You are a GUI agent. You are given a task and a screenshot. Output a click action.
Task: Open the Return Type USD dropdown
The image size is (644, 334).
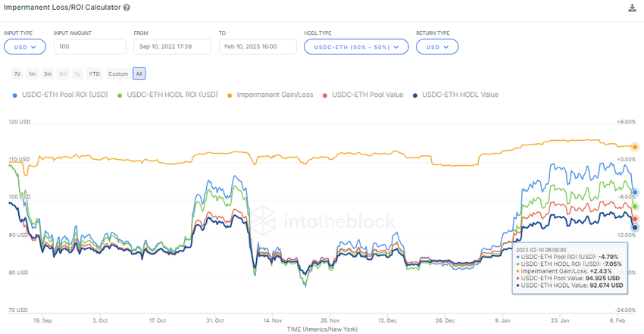pyautogui.click(x=437, y=47)
